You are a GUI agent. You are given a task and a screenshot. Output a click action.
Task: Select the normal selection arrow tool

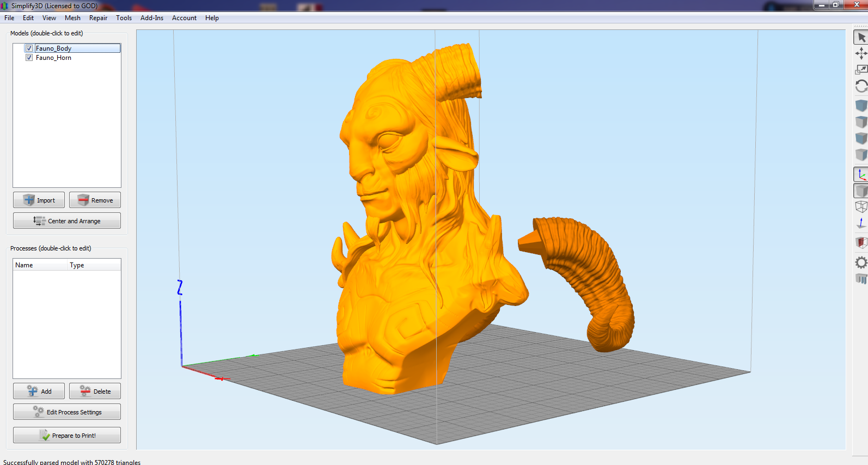coord(861,38)
